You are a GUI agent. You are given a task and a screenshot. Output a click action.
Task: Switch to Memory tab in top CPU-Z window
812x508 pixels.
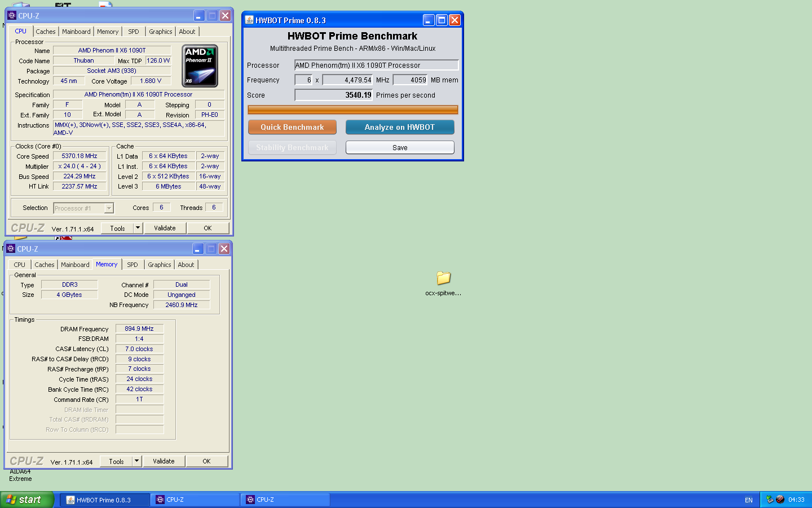pos(108,32)
